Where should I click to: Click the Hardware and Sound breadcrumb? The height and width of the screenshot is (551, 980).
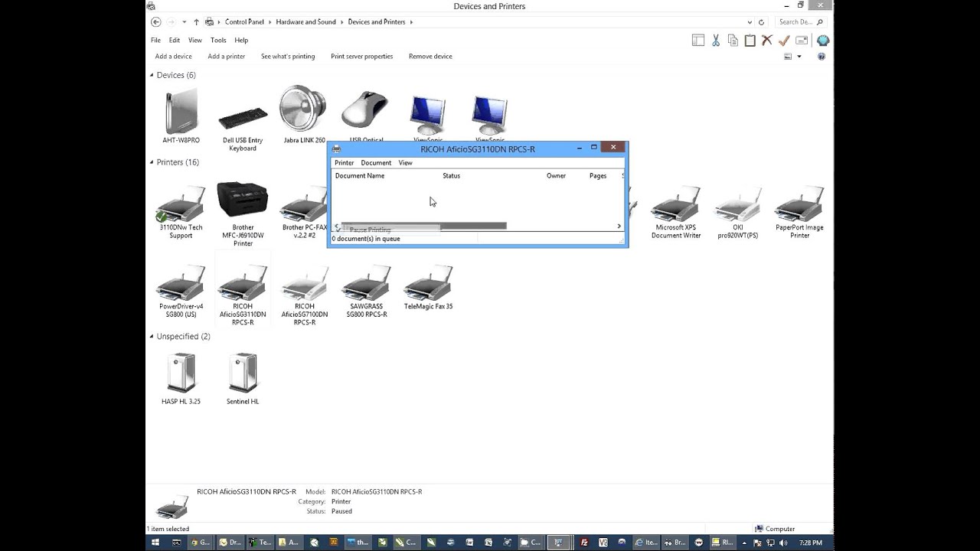305,22
